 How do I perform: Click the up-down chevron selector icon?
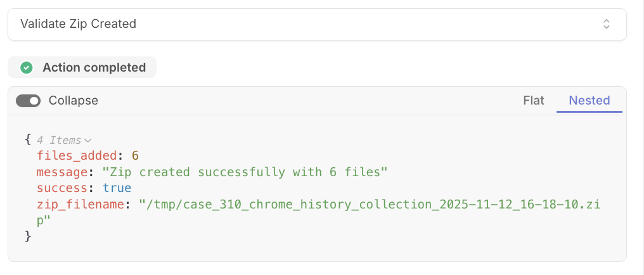[606, 24]
